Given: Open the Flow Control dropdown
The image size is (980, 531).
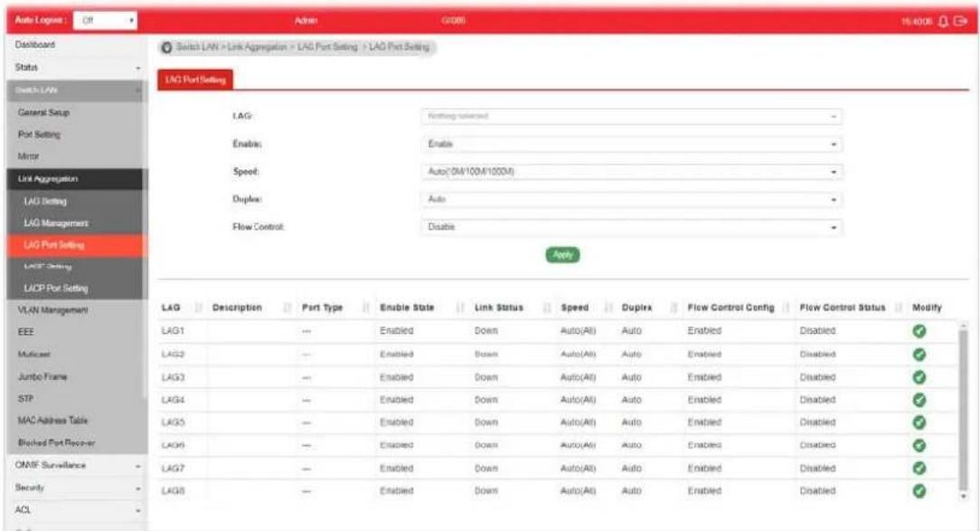Looking at the screenshot, I should pos(631,227).
